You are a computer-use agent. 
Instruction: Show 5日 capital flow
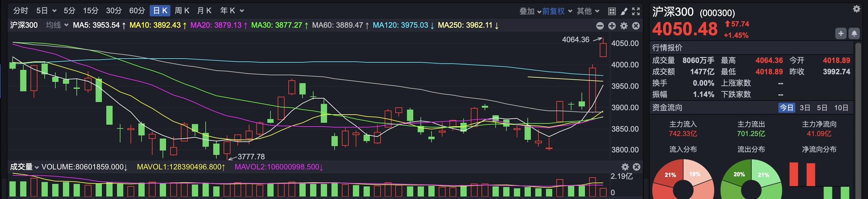(x=822, y=108)
